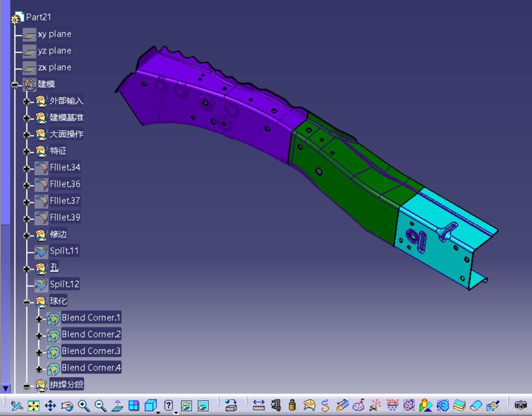Screen dimensions: 532x416
Task: Toggle the Multi-View quad layout icon
Action: point(134,405)
